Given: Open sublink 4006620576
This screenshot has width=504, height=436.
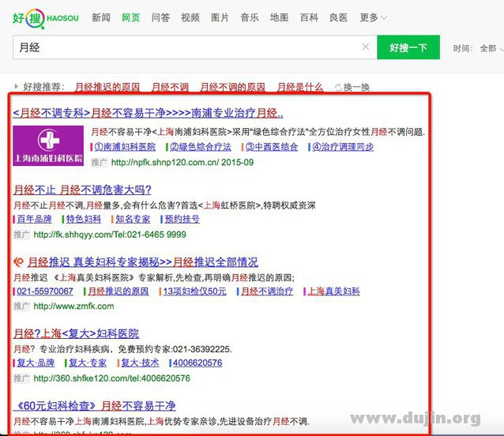Looking at the screenshot, I should coord(197,363).
